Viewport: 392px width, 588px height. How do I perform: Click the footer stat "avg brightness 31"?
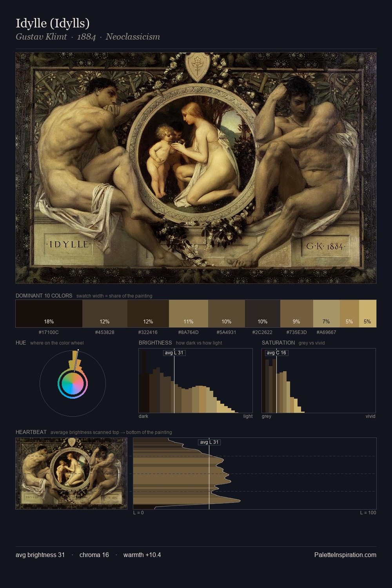point(40,555)
